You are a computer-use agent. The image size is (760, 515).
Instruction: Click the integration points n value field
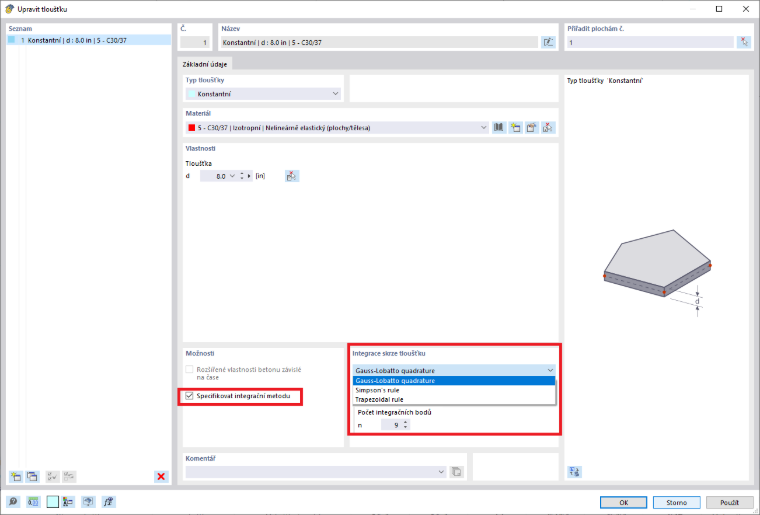392,425
